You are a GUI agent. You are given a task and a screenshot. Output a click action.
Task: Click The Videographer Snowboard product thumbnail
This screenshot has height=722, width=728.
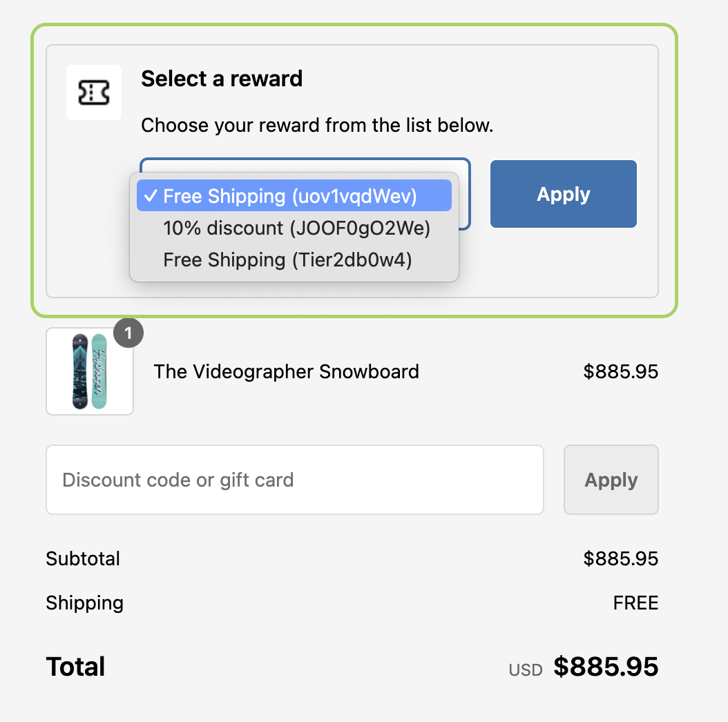(x=90, y=371)
